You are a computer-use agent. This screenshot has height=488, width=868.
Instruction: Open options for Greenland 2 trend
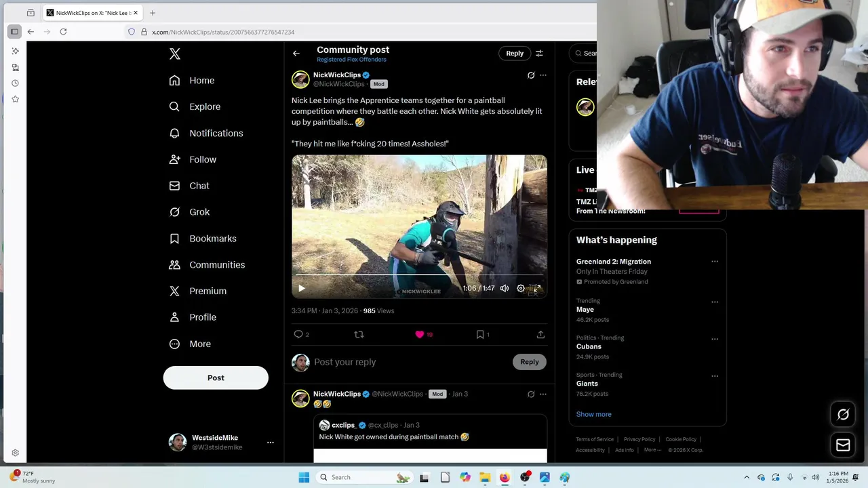pyautogui.click(x=715, y=262)
